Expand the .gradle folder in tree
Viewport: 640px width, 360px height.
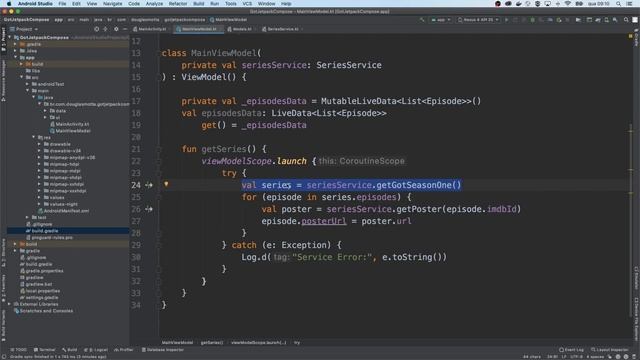[x=16, y=44]
